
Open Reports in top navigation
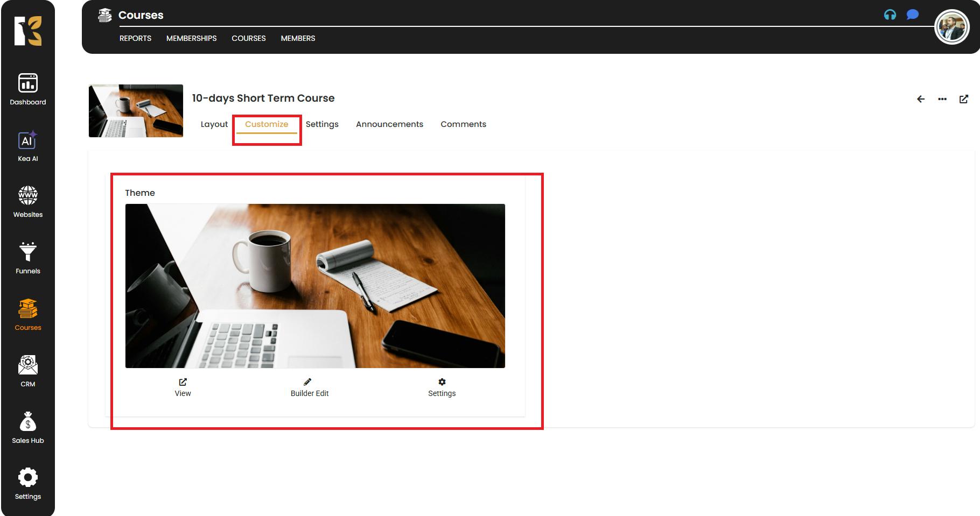coord(135,38)
